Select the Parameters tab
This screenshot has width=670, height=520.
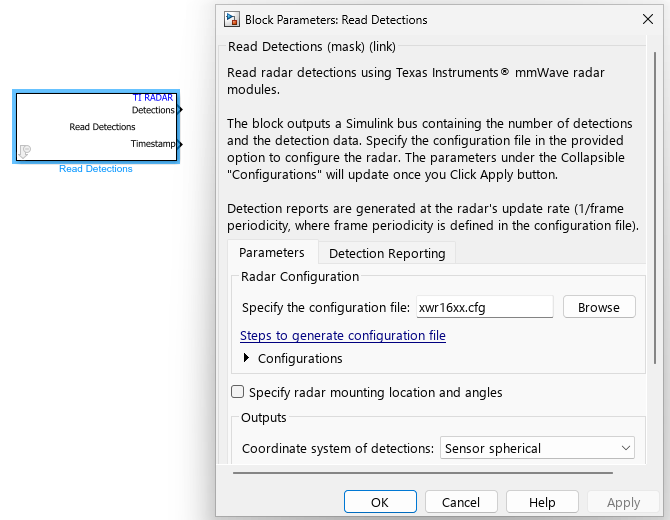pyautogui.click(x=272, y=252)
